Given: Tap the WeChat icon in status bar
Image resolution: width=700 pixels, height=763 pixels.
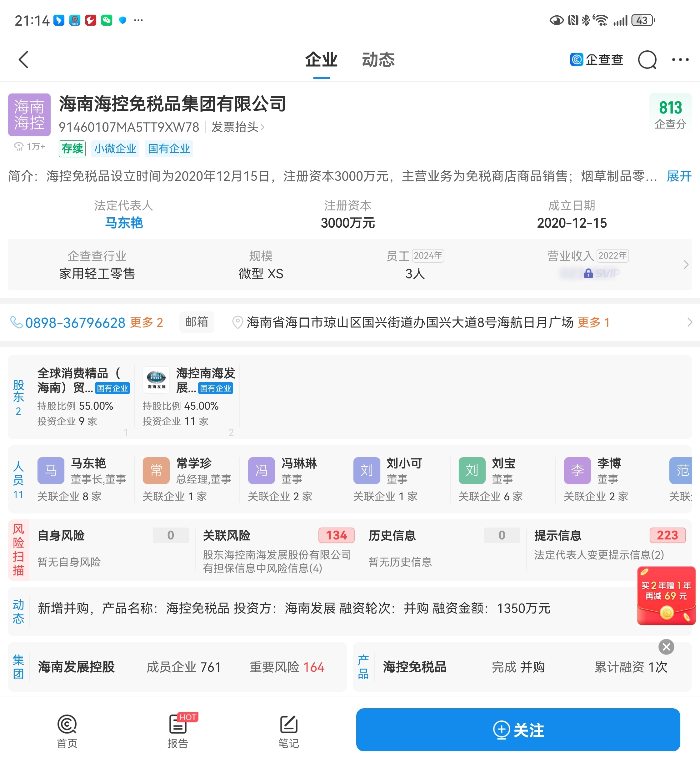Looking at the screenshot, I should click(107, 20).
